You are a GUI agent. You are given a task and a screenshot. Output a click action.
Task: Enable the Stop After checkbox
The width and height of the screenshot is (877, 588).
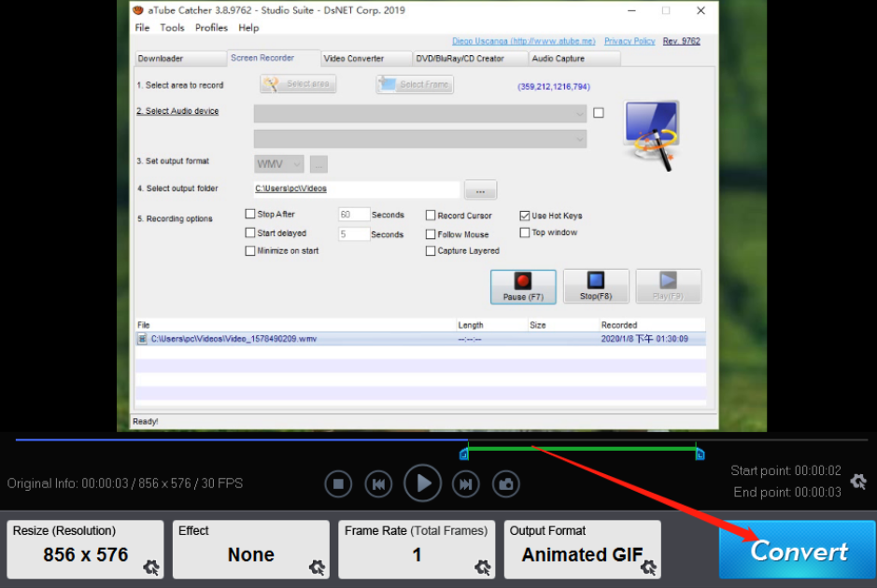[x=250, y=214]
